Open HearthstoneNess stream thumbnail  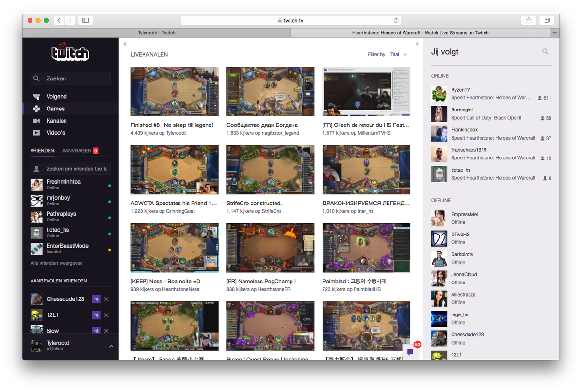(x=175, y=248)
